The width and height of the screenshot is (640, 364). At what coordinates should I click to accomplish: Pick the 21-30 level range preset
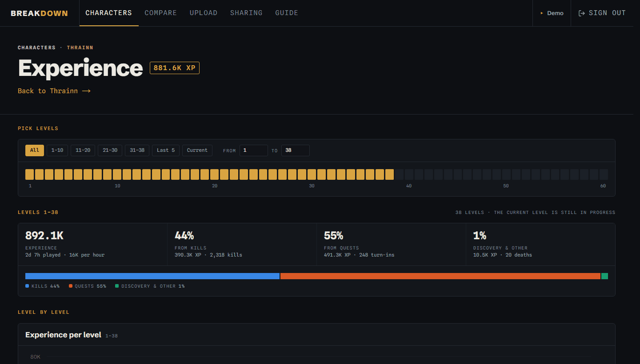(x=110, y=150)
